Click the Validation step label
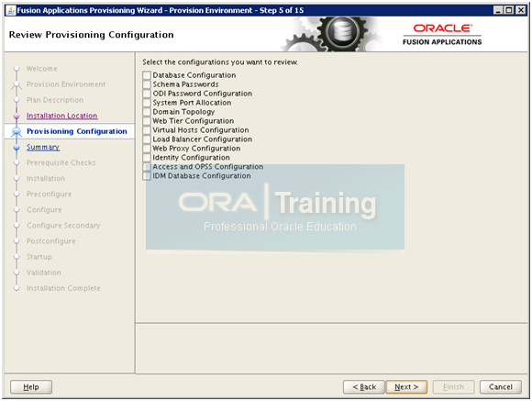 click(44, 273)
